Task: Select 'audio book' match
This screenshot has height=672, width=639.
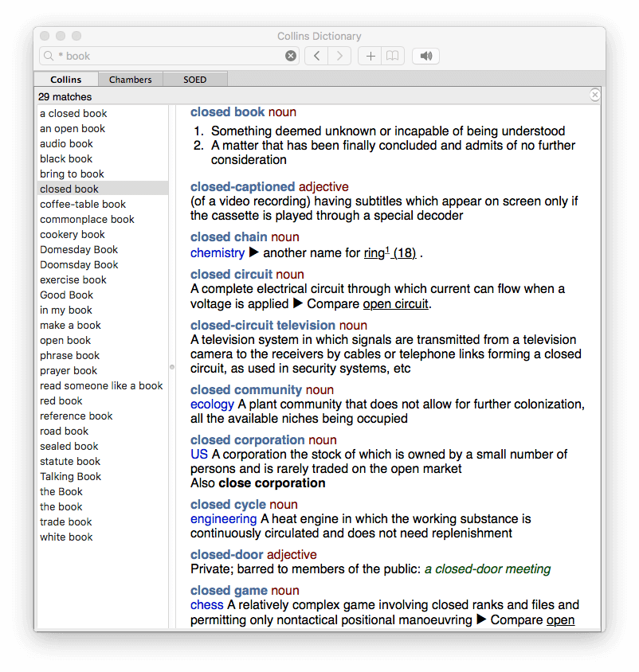Action: point(103,143)
